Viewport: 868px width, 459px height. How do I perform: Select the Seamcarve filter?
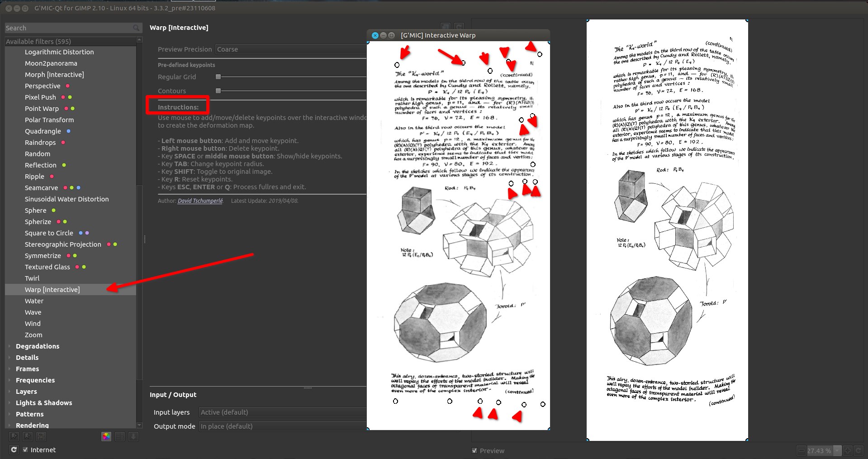(41, 188)
